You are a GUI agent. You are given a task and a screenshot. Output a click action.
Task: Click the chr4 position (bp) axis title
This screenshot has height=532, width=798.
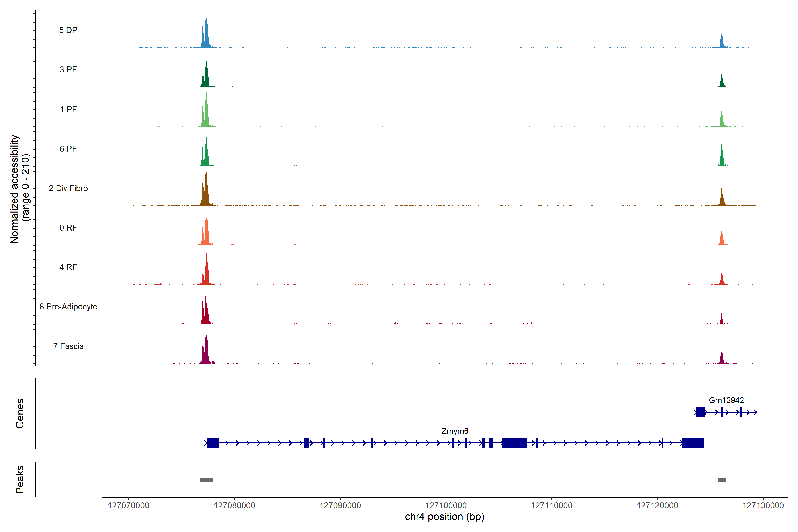tap(444, 517)
